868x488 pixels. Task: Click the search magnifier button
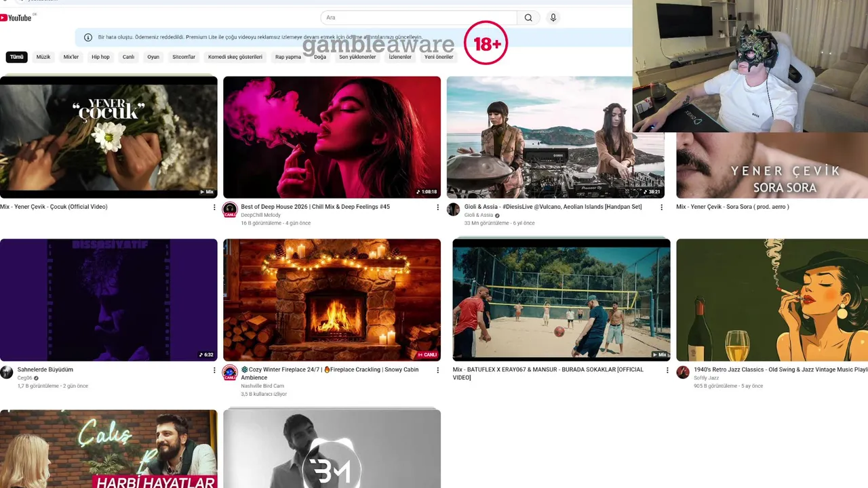click(528, 18)
